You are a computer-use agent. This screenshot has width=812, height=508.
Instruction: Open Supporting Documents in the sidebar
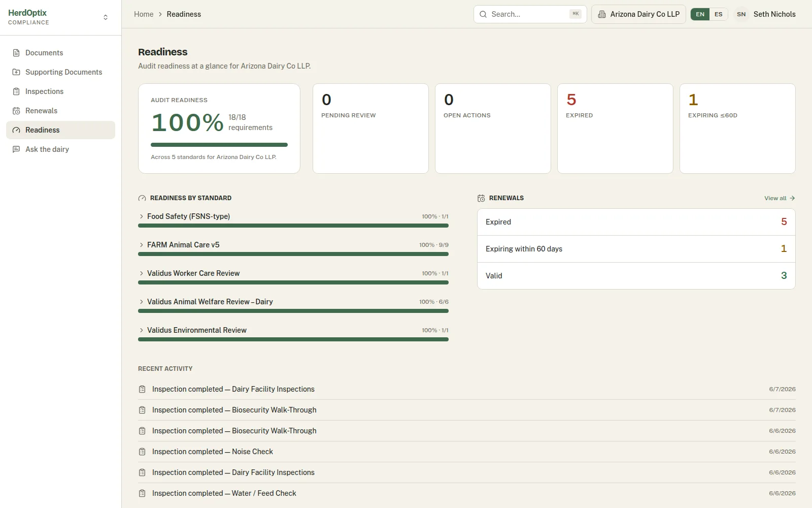click(60, 72)
